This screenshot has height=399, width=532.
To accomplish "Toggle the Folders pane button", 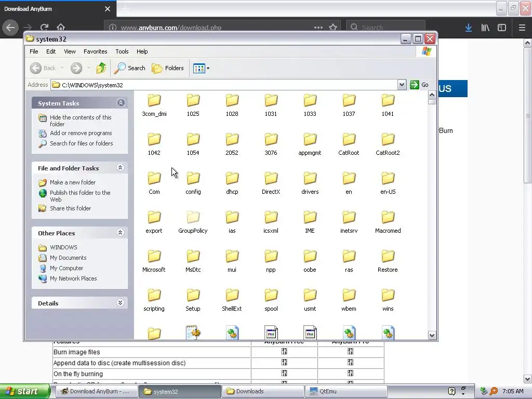I will click(168, 68).
